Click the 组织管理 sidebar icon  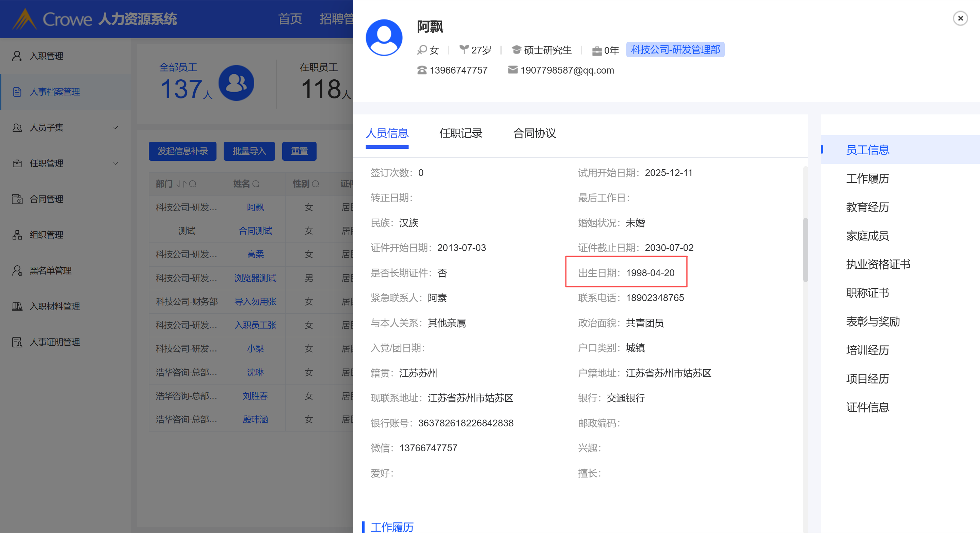17,235
